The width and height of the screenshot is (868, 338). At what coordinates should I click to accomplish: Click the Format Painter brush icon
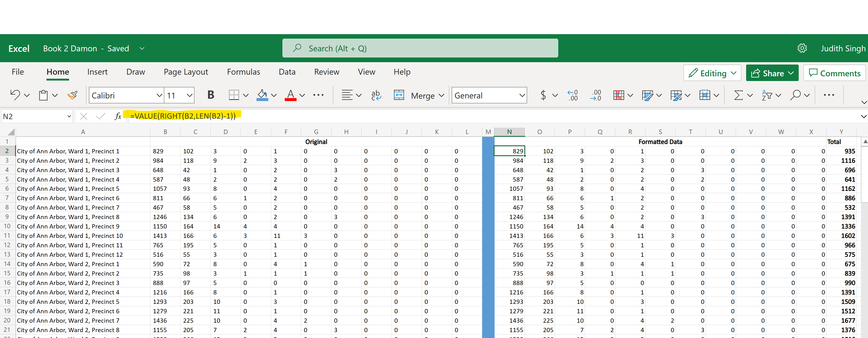tap(72, 95)
